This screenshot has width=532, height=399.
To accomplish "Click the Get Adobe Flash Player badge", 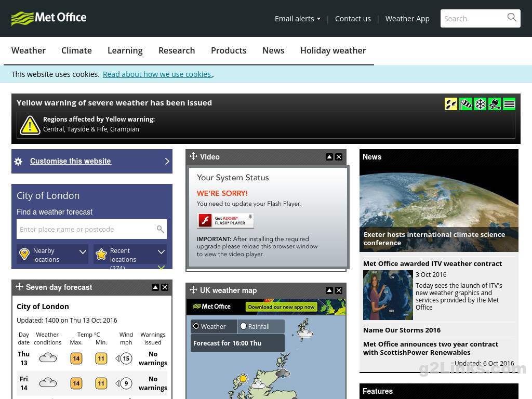I will (225, 220).
